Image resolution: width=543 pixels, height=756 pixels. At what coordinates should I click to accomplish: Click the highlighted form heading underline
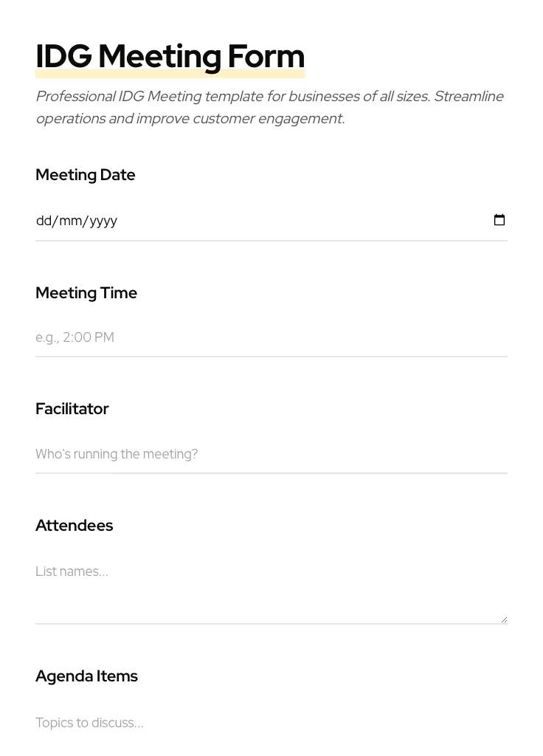click(x=170, y=72)
